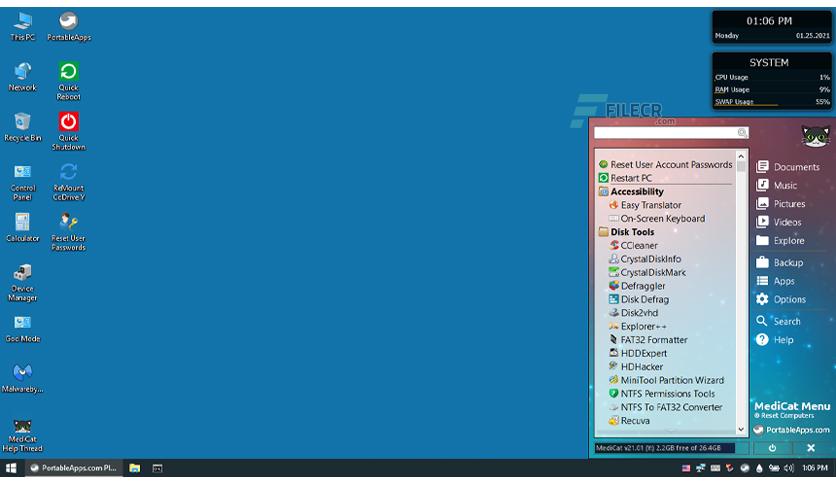The width and height of the screenshot is (836, 484).
Task: Launch Malwarebytes from desktop
Action: click(x=22, y=378)
